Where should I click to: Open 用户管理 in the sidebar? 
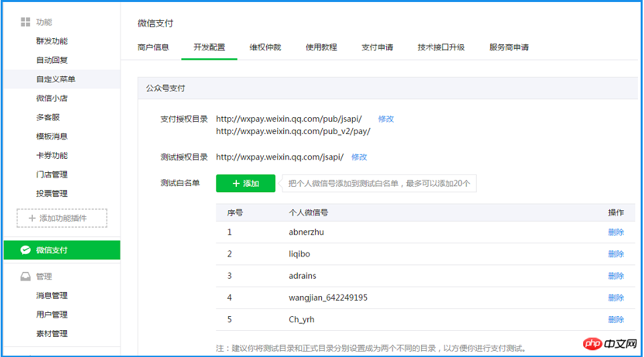52,314
